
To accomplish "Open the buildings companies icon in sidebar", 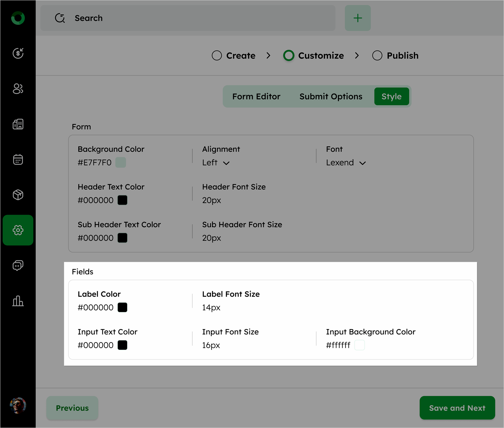I will [18, 124].
